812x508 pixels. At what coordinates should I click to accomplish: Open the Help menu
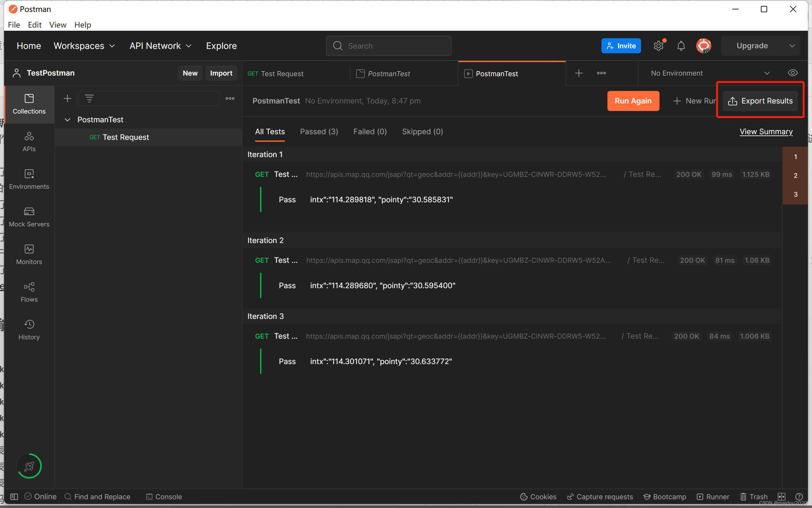coord(83,24)
